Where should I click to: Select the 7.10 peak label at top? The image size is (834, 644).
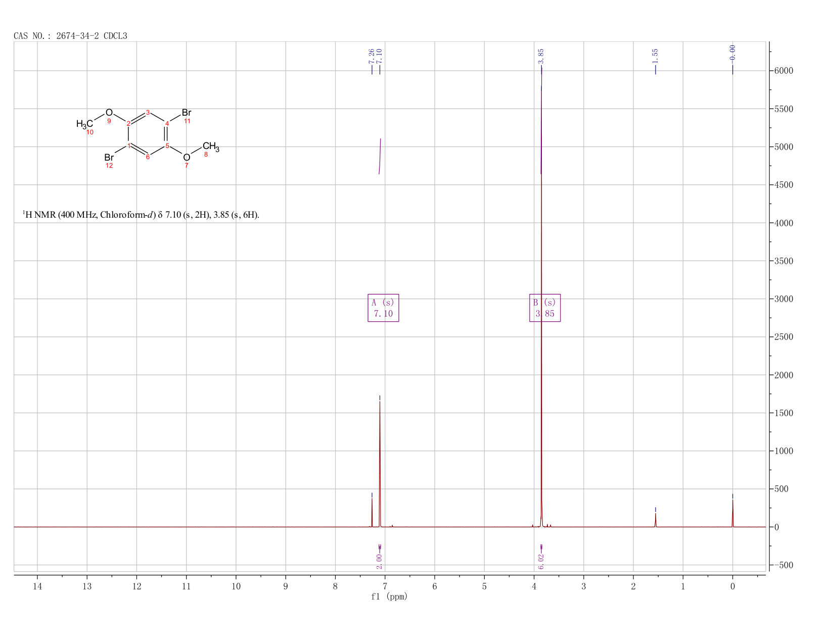pyautogui.click(x=380, y=56)
